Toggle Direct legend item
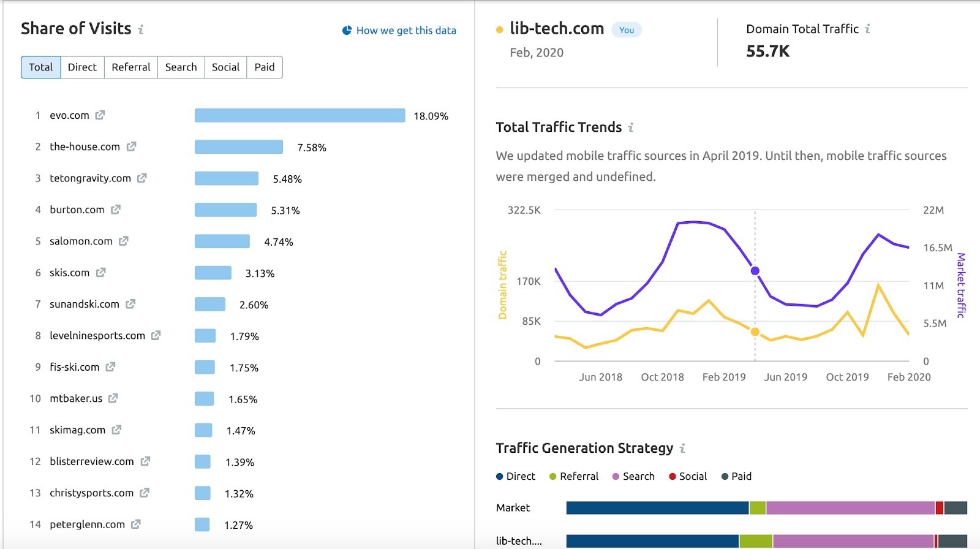This screenshot has height=549, width=980. click(516, 476)
